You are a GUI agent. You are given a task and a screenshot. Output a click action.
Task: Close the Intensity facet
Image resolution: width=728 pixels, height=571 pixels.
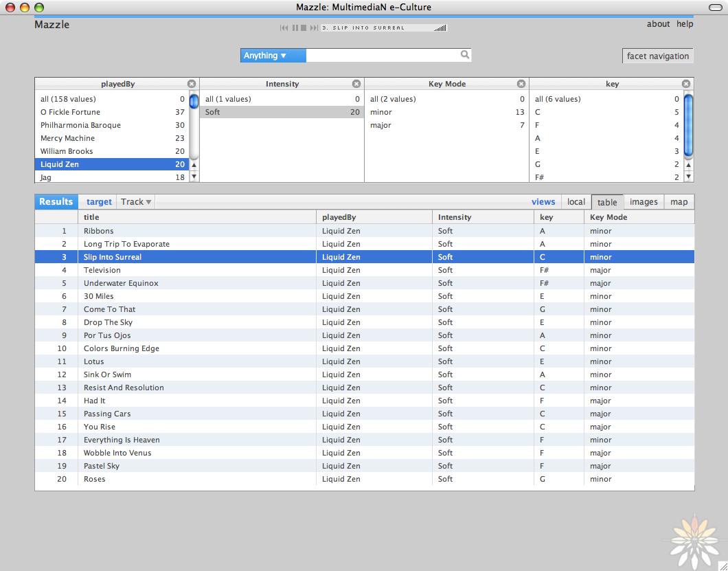(x=356, y=83)
